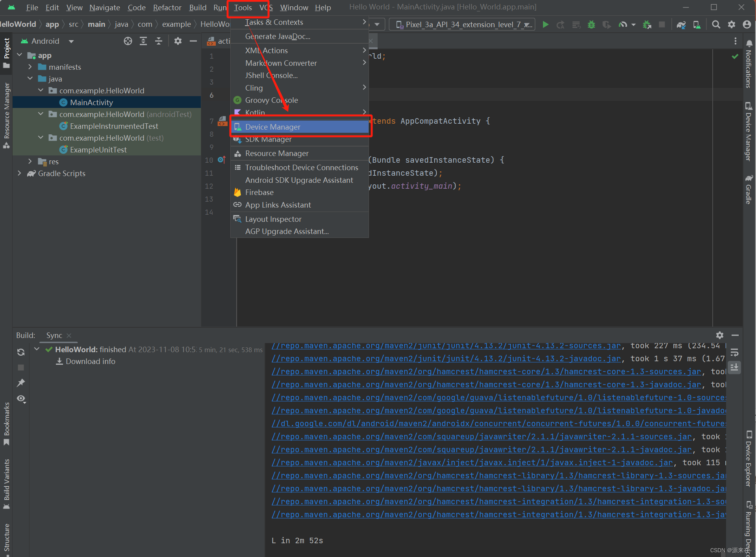Open Search Everywhere magnifier icon
The width and height of the screenshot is (756, 557).
pos(716,24)
